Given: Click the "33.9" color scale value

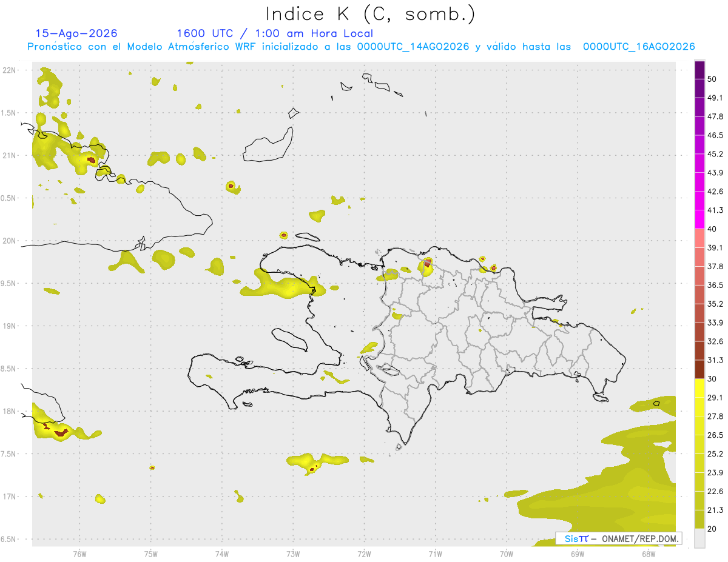Looking at the screenshot, I should click(x=715, y=323).
